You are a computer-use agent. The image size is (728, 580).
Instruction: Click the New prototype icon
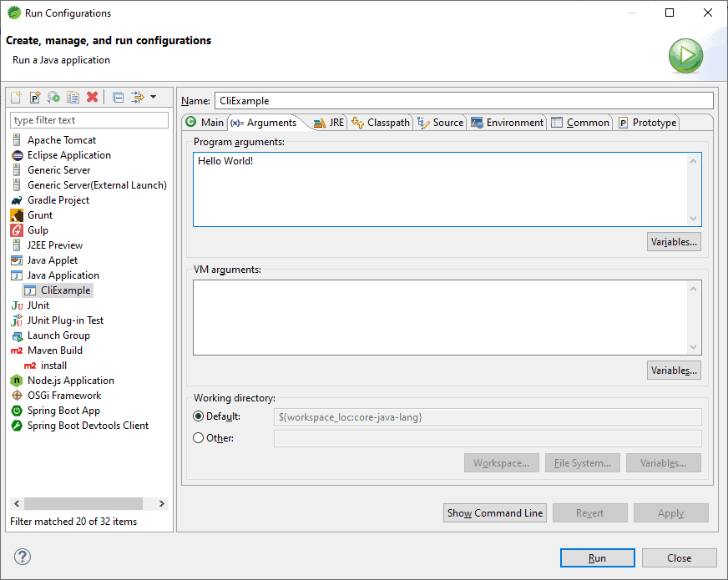pos(35,98)
